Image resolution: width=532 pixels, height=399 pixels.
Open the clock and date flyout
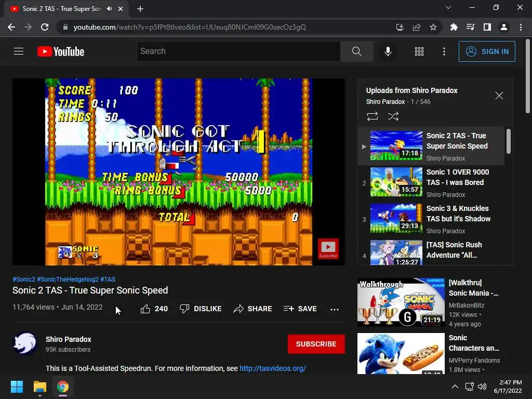tap(508, 387)
